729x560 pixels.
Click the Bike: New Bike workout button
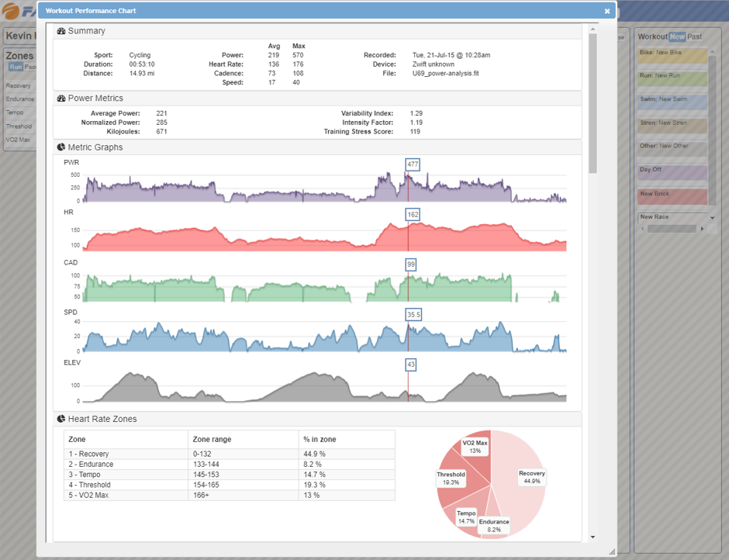(672, 56)
